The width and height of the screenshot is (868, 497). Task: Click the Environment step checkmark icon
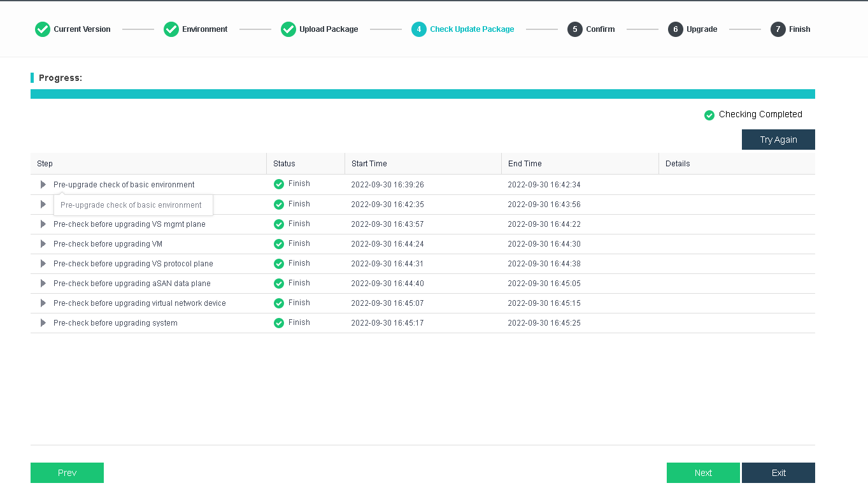click(171, 29)
